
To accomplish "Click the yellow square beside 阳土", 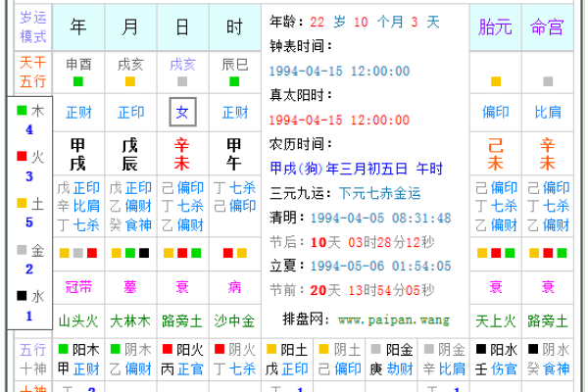I will [x=271, y=349].
